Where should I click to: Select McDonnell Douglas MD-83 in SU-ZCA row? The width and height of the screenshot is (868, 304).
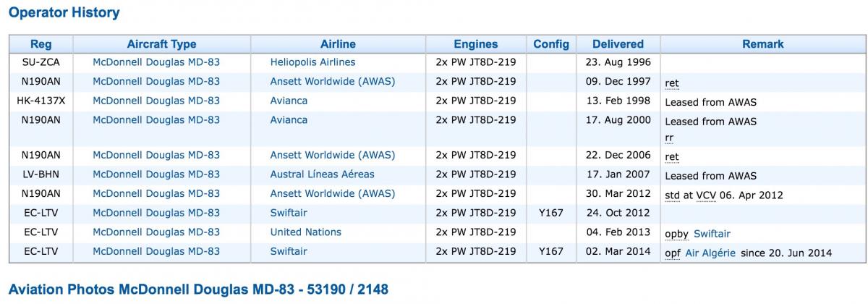click(156, 62)
